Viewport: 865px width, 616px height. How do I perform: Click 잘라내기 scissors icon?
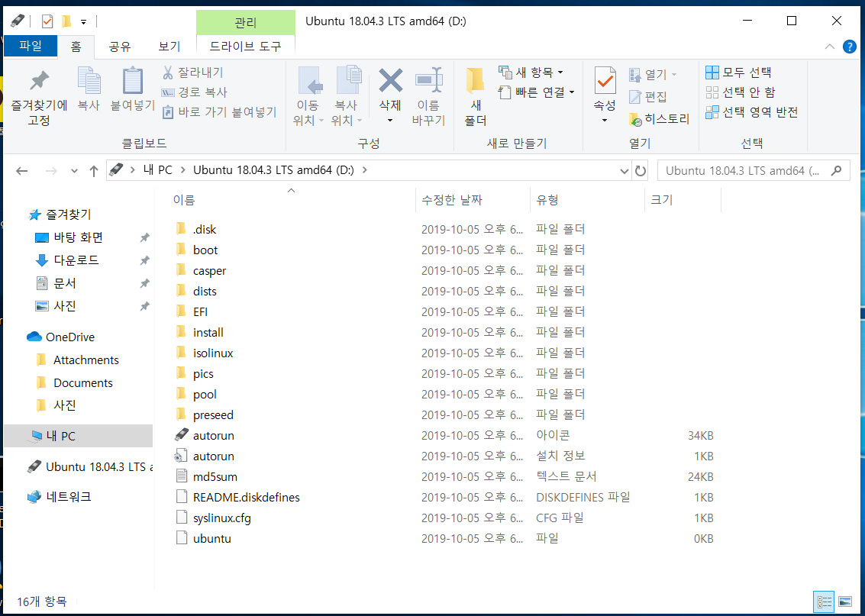tap(168, 73)
